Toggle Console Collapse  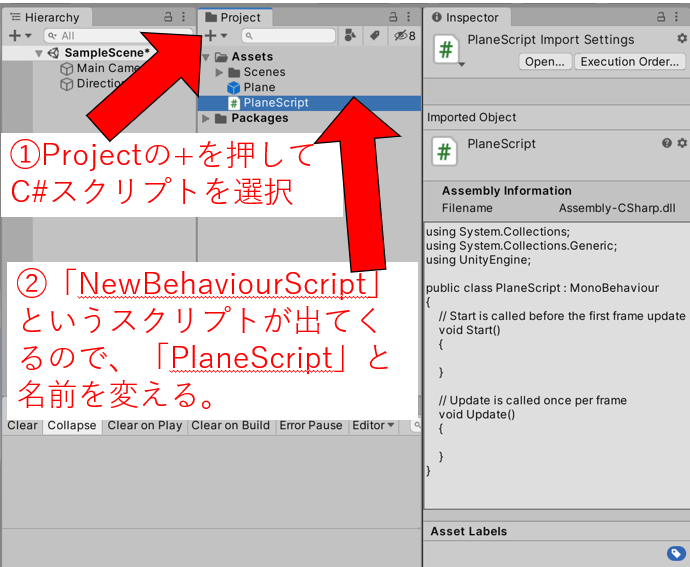[72, 425]
